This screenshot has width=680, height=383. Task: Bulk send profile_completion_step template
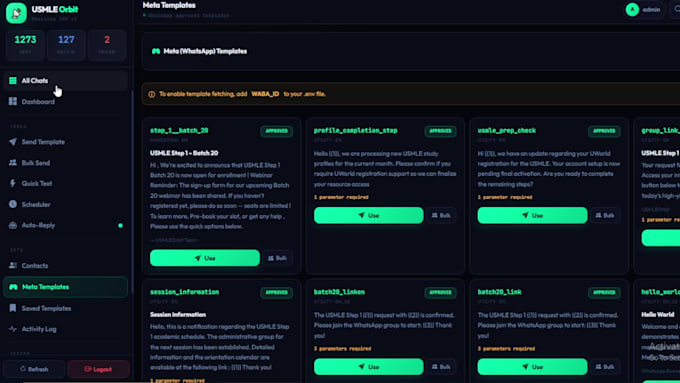tap(441, 215)
